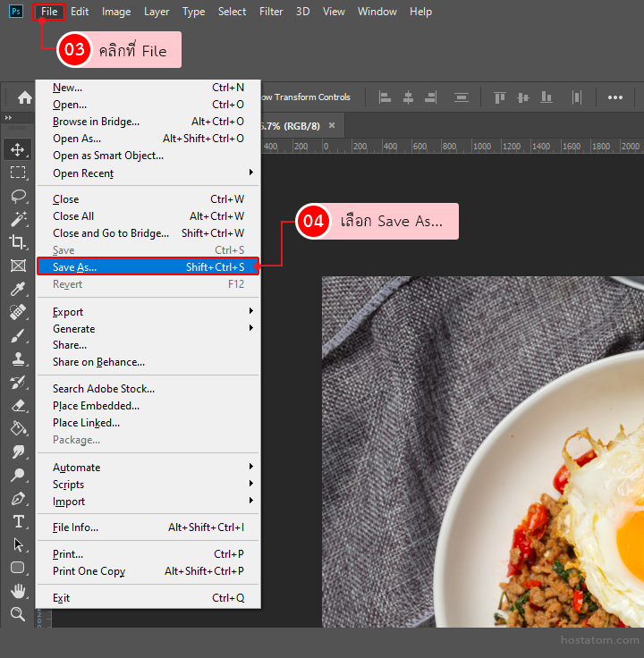Expand the toolbar with double-arrow toggle
This screenshot has height=658, width=644.
click(9, 118)
